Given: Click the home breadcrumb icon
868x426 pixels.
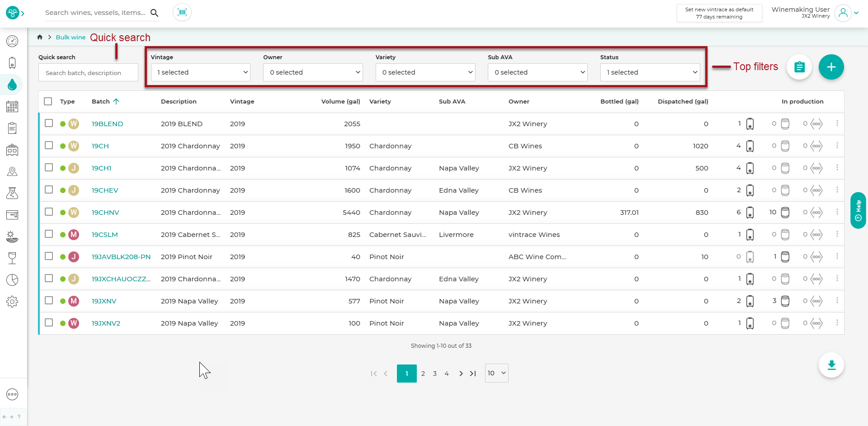Looking at the screenshot, I should (x=40, y=37).
